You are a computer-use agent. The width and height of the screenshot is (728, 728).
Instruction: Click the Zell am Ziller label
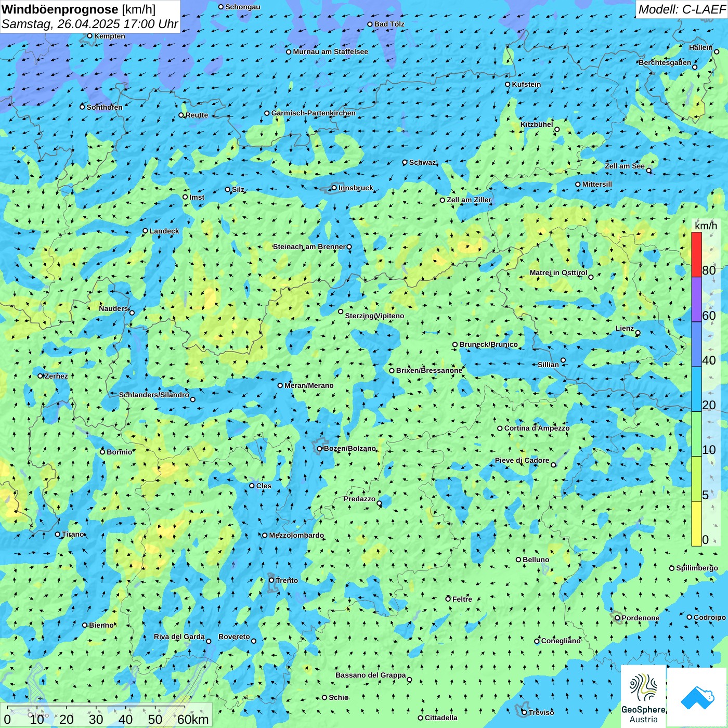469,200
